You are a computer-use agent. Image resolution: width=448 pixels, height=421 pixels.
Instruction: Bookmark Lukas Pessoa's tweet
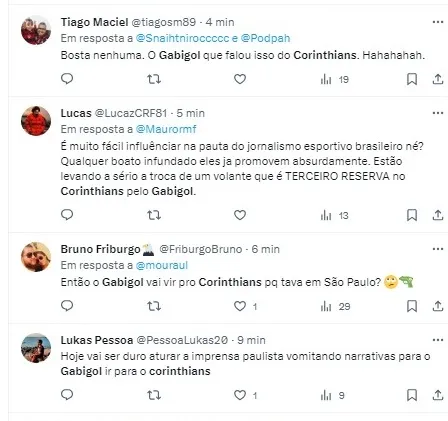click(x=412, y=395)
